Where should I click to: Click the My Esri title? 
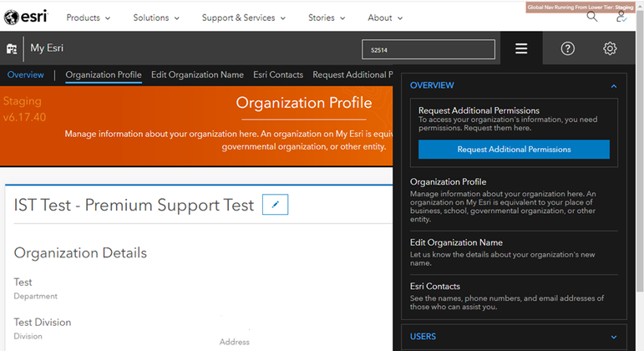click(47, 48)
